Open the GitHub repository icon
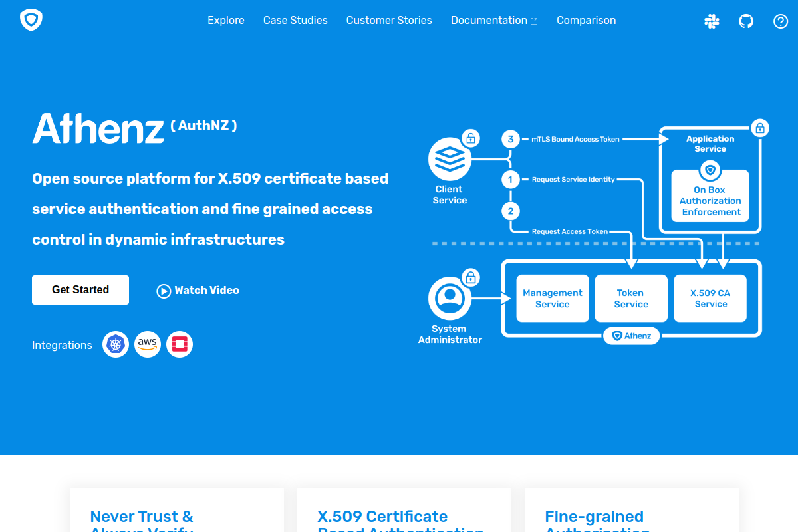 [746, 21]
